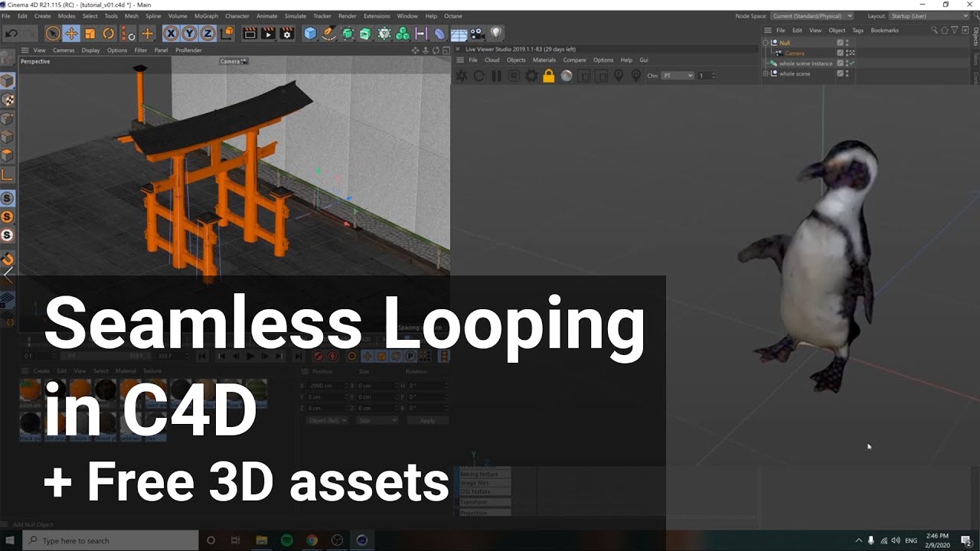The image size is (980, 551).
Task: Open Cameras menu in the viewport
Action: click(x=64, y=50)
